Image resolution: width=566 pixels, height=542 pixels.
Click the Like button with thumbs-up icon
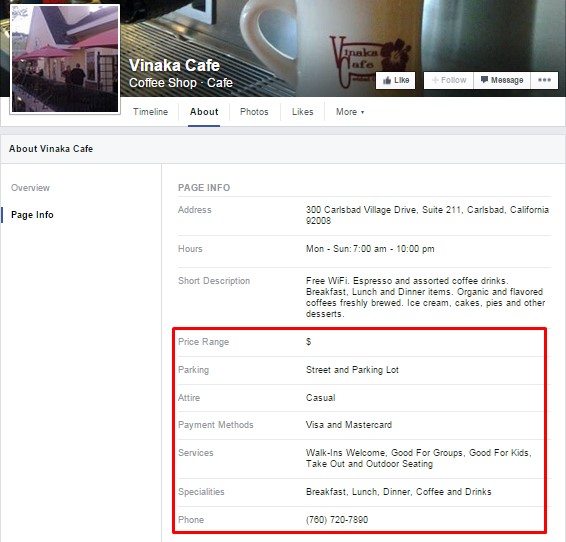pyautogui.click(x=395, y=80)
